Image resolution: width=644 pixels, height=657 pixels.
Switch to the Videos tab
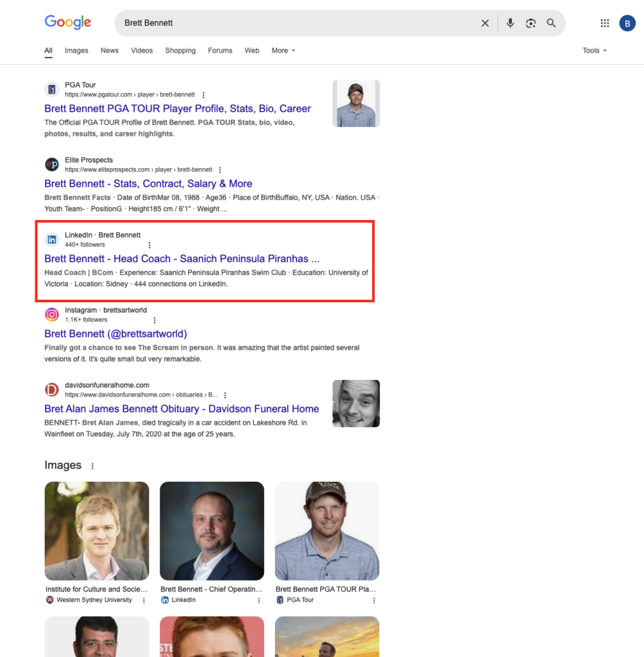(142, 51)
